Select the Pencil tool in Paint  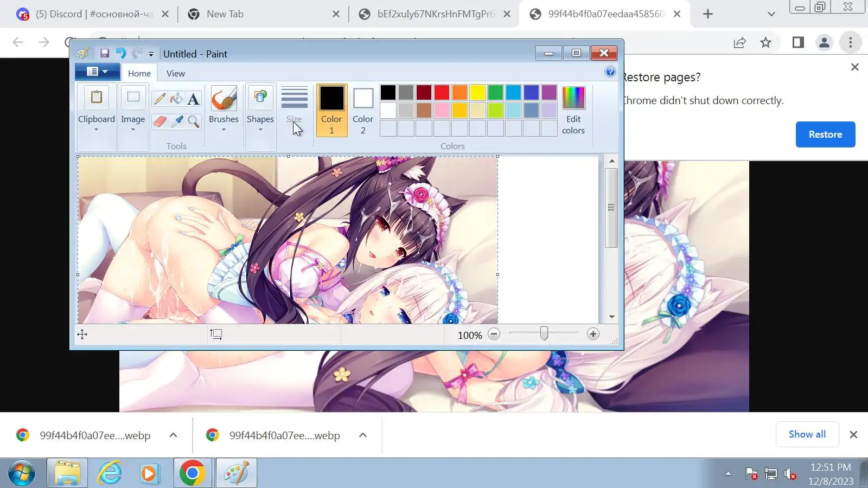[x=159, y=98]
